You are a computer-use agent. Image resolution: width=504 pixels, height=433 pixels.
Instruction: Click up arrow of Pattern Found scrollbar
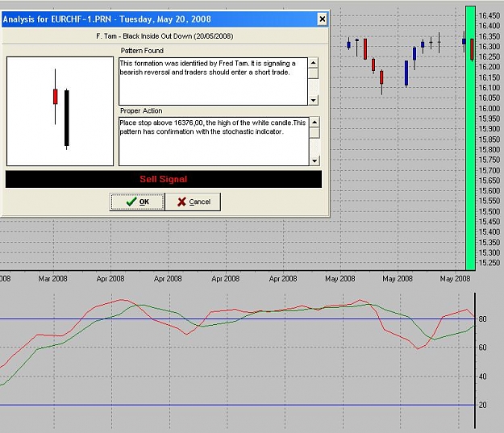(314, 62)
